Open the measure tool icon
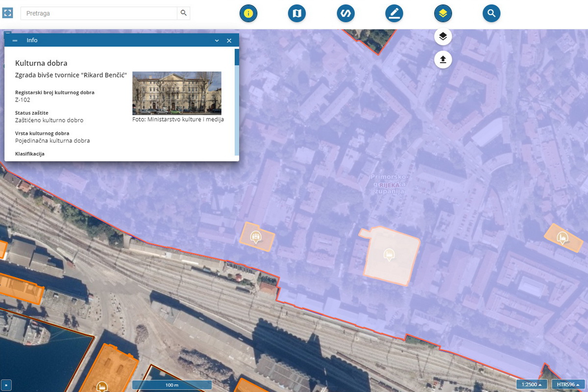This screenshot has width=588, height=392. pyautogui.click(x=345, y=13)
